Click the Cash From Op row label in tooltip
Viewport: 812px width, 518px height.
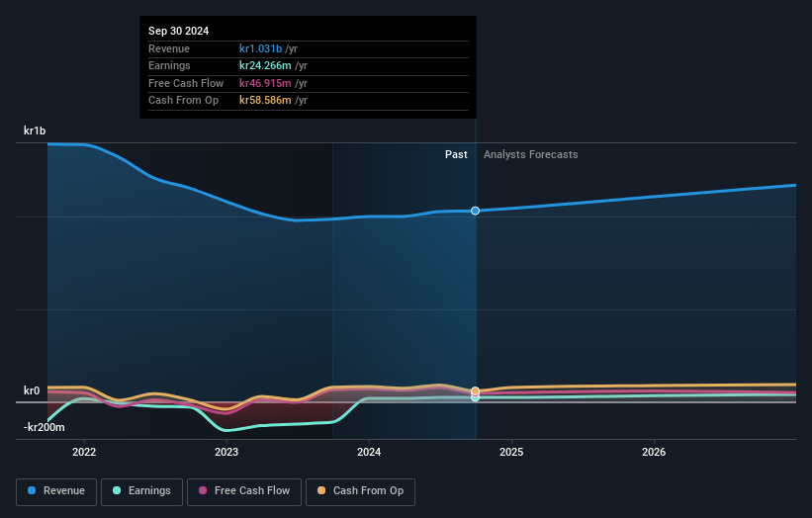[183, 101]
